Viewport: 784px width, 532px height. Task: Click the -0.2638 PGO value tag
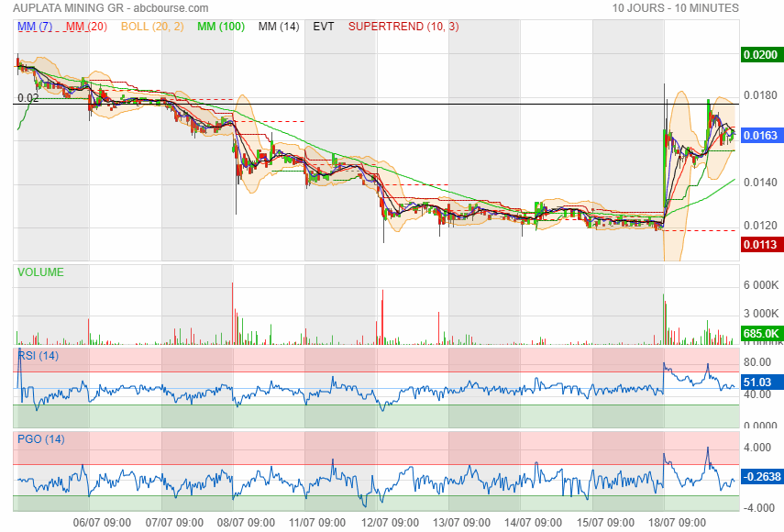(x=762, y=477)
